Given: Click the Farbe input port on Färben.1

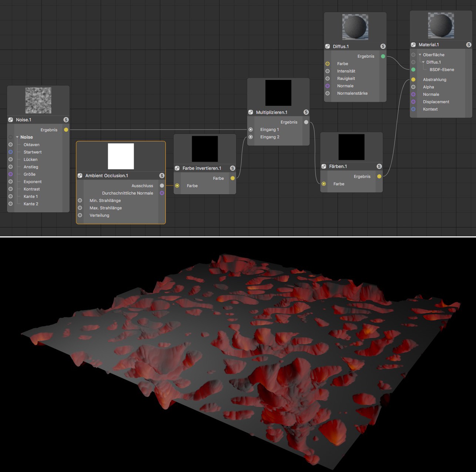Looking at the screenshot, I should point(324,184).
